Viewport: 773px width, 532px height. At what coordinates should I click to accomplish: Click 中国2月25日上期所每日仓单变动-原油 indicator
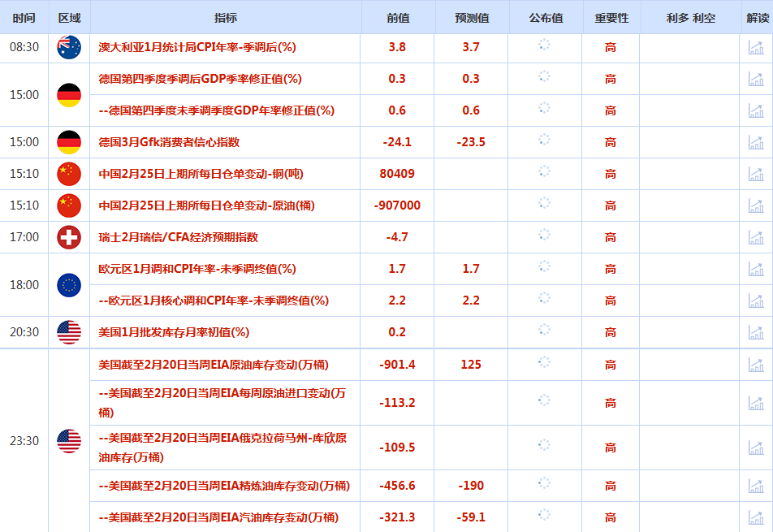point(206,205)
